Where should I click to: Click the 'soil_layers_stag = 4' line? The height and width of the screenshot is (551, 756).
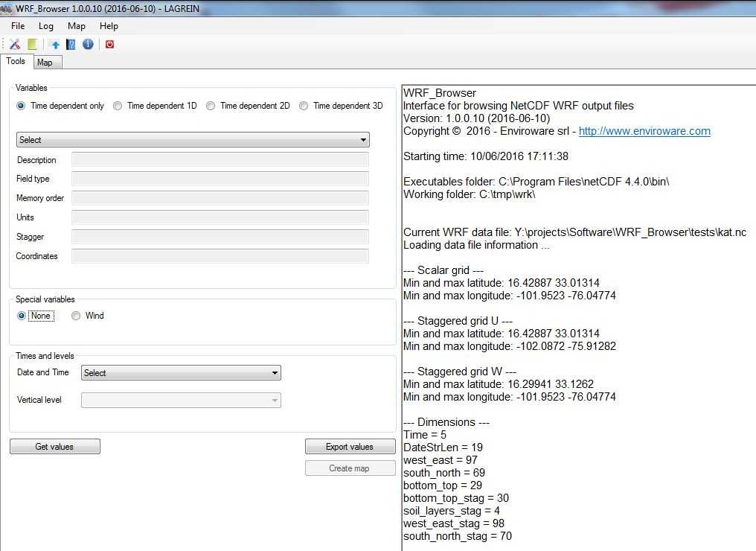click(x=451, y=511)
